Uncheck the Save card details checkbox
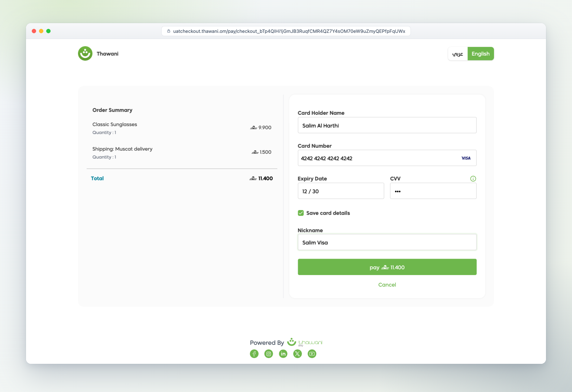Image resolution: width=572 pixels, height=392 pixels. tap(301, 213)
